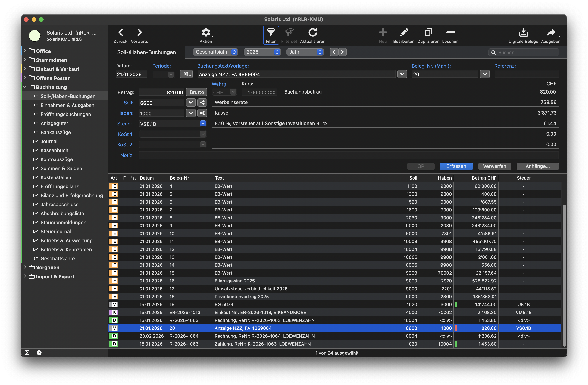
Task: Click the Filter funnel icon
Action: [271, 32]
